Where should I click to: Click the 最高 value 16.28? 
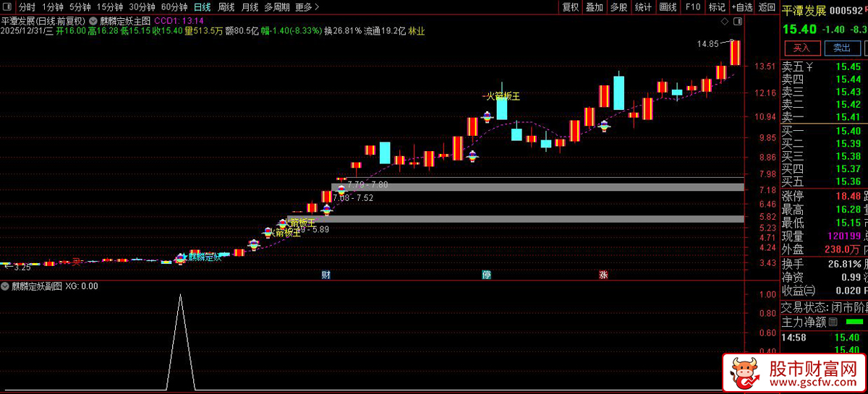pos(850,209)
